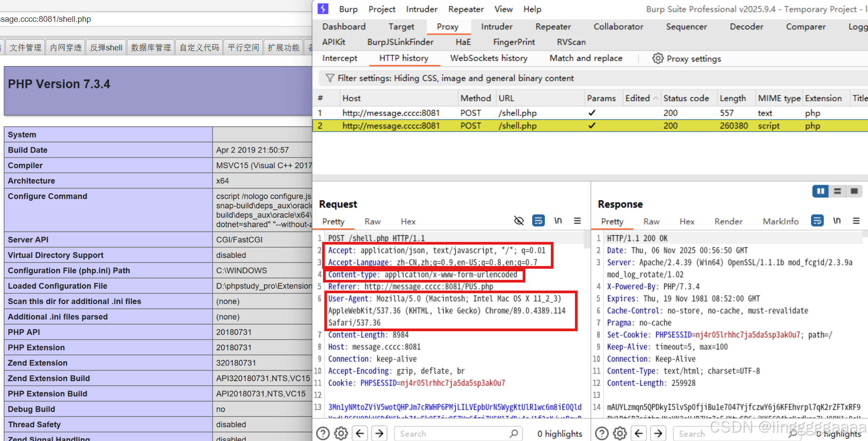Image resolution: width=868 pixels, height=441 pixels.
Task: Open the HaE extension tab
Action: (463, 42)
